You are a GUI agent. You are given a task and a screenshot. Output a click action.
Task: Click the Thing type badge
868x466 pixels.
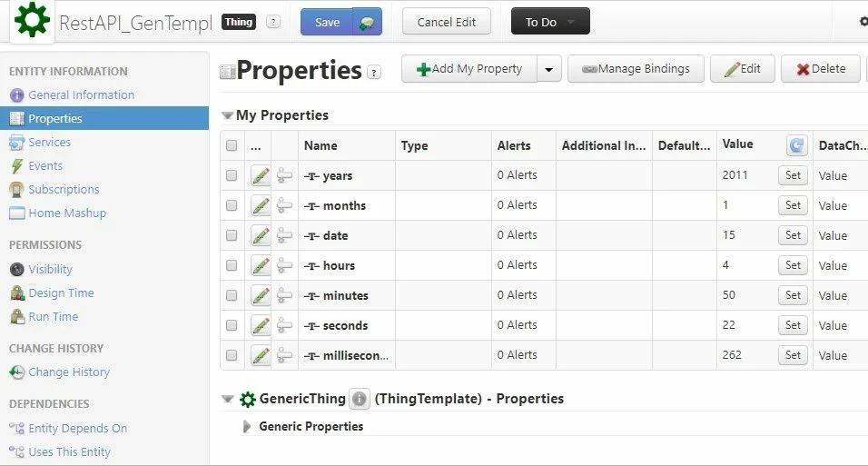[239, 22]
